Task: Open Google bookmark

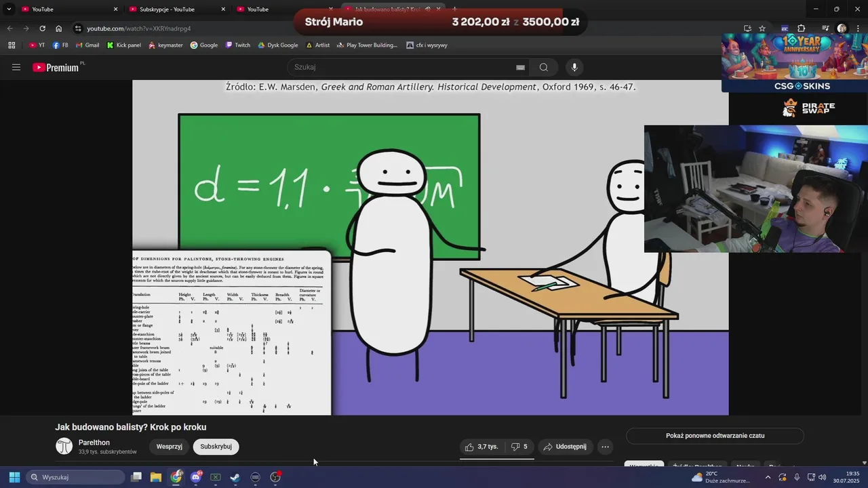Action: (204, 45)
